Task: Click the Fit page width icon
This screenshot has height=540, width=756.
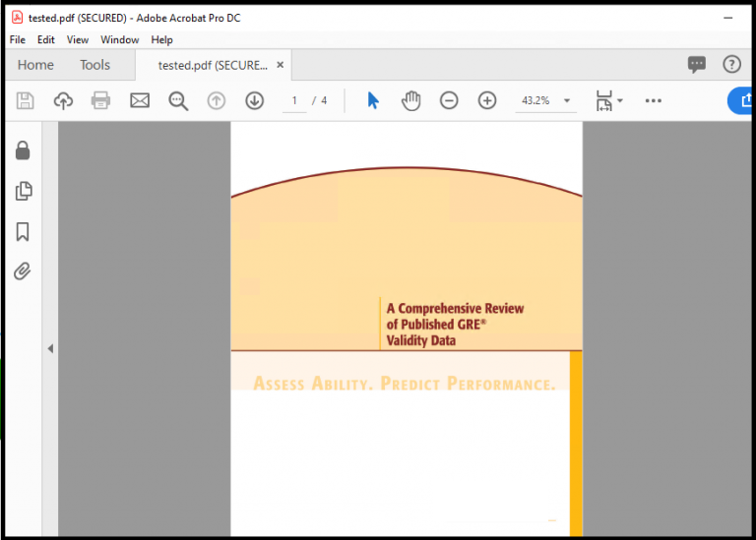Action: (603, 100)
